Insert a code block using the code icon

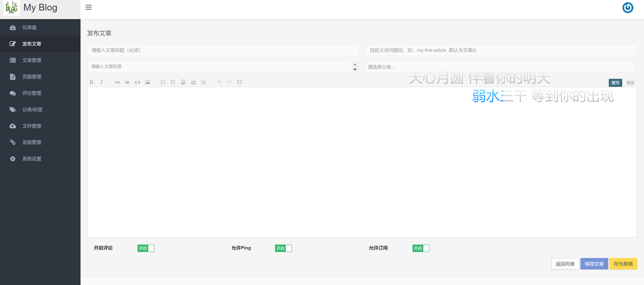[137, 82]
